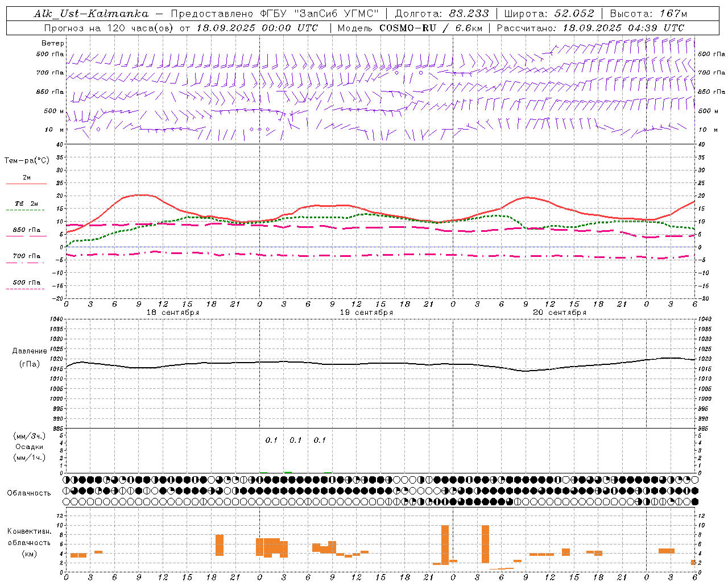Viewport: 728px width, 582px height.
Task: Click the Прогноз на 120 часа(ов) text
Action: tap(109, 28)
